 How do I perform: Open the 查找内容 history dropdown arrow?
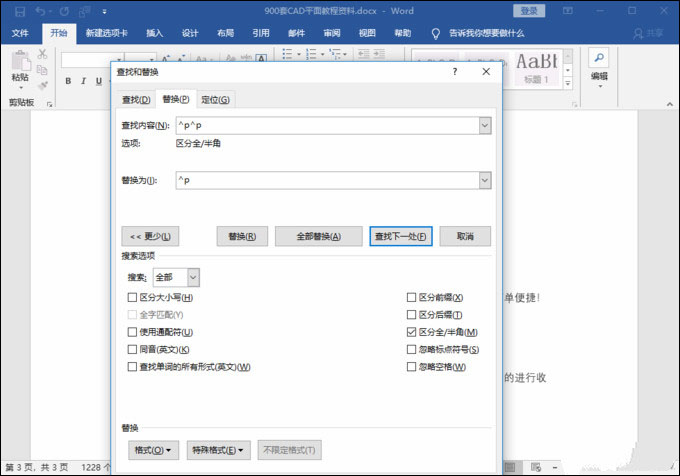[485, 126]
